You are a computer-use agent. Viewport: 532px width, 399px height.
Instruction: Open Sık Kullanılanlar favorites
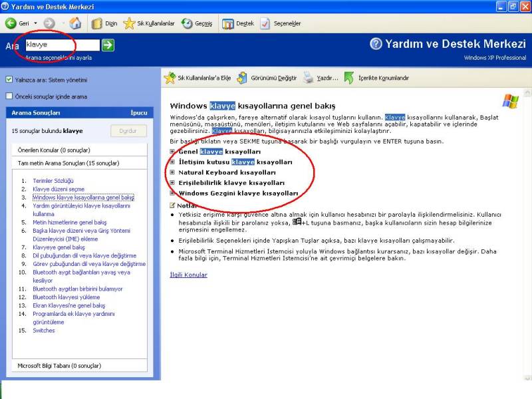point(148,23)
